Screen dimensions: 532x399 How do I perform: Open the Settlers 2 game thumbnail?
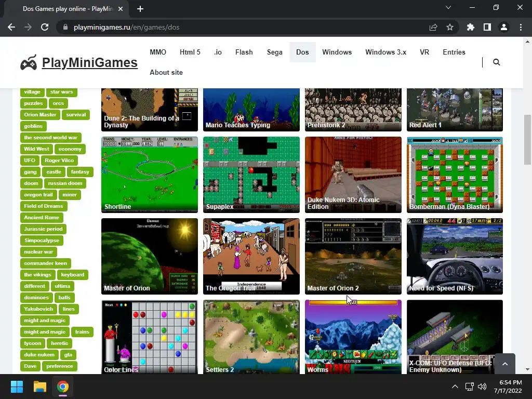click(x=251, y=337)
